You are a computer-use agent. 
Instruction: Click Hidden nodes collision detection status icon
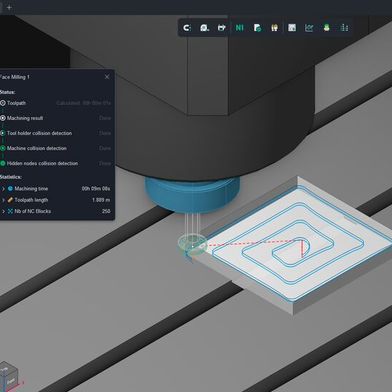(x=3, y=163)
